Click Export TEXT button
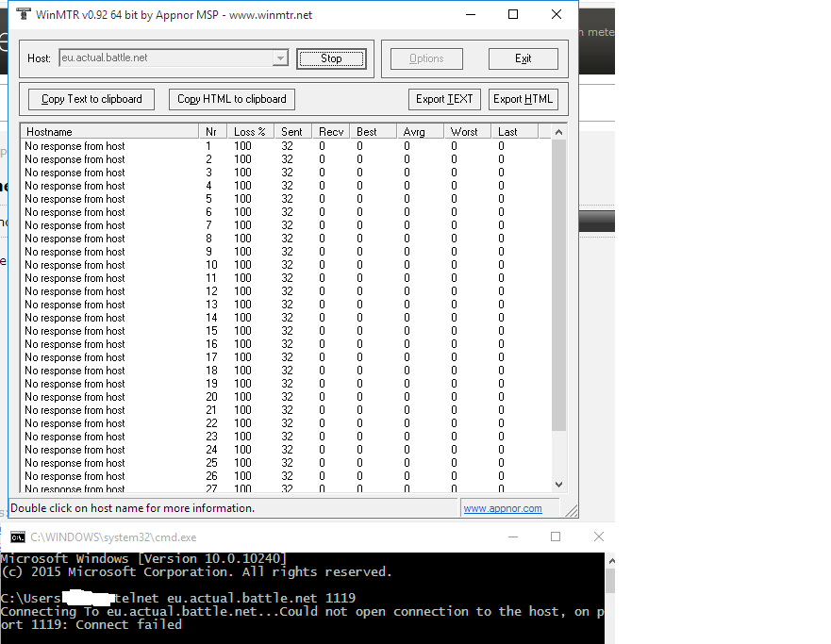The height and width of the screenshot is (644, 831). (x=445, y=99)
